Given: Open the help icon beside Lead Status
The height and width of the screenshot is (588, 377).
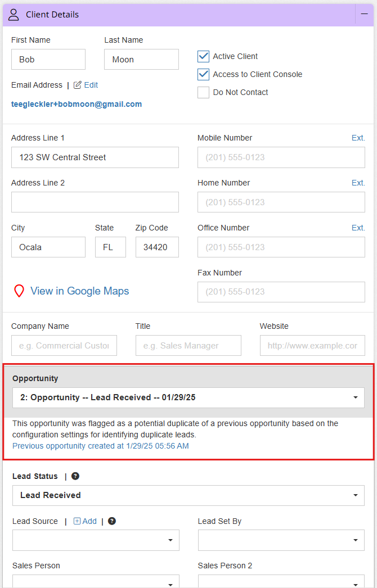Looking at the screenshot, I should tap(75, 476).
